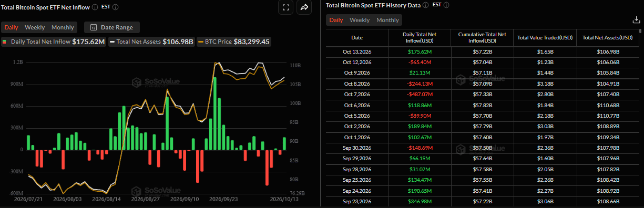The height and width of the screenshot is (208, 644).
Task: Switch history table to Daily
Action: (x=336, y=20)
